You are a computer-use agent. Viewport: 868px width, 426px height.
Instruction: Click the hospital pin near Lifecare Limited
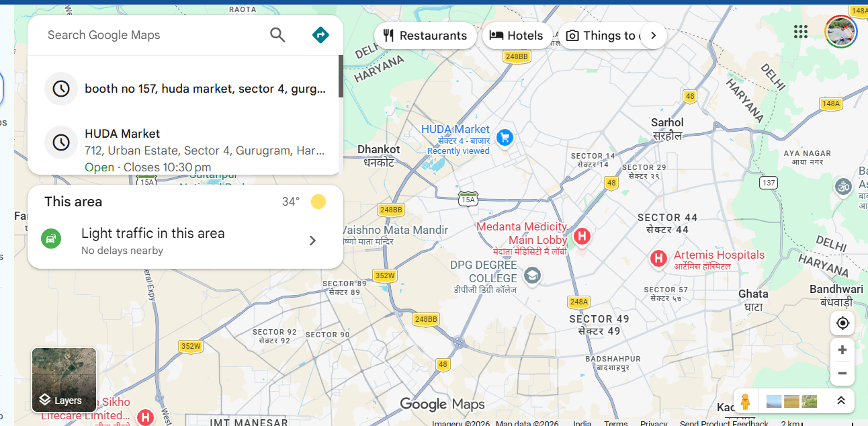[144, 417]
